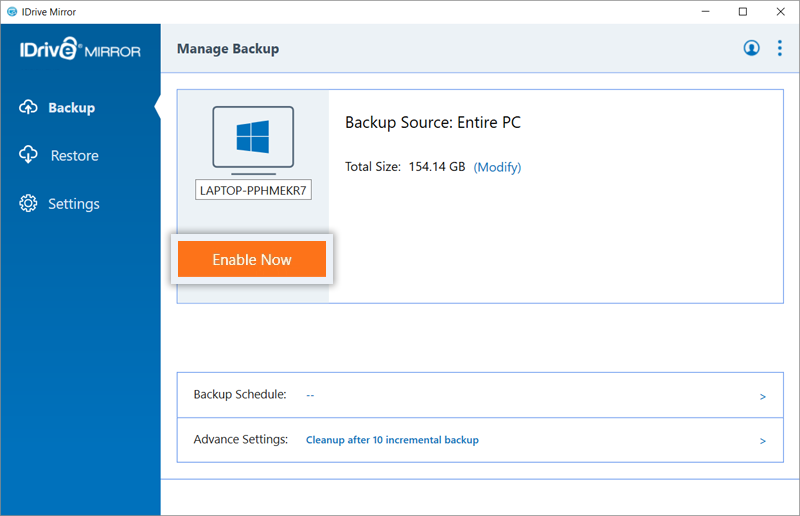This screenshot has width=800, height=516.
Task: Switch to the Backup section
Action: (x=71, y=108)
